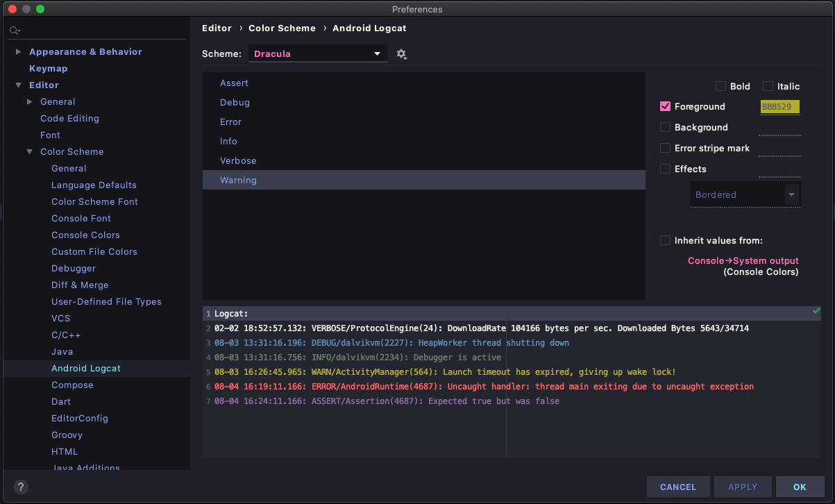This screenshot has width=835, height=504.
Task: Select Error in the attributes list
Action: pos(423,122)
